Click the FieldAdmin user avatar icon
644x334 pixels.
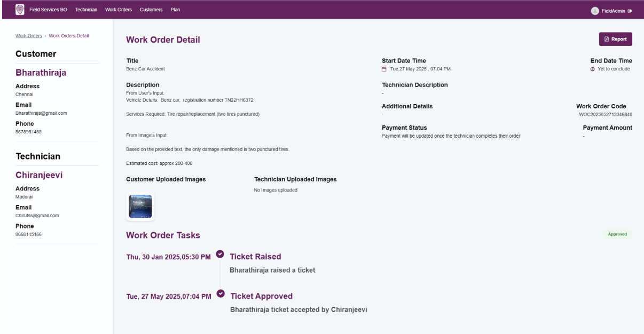click(x=594, y=11)
